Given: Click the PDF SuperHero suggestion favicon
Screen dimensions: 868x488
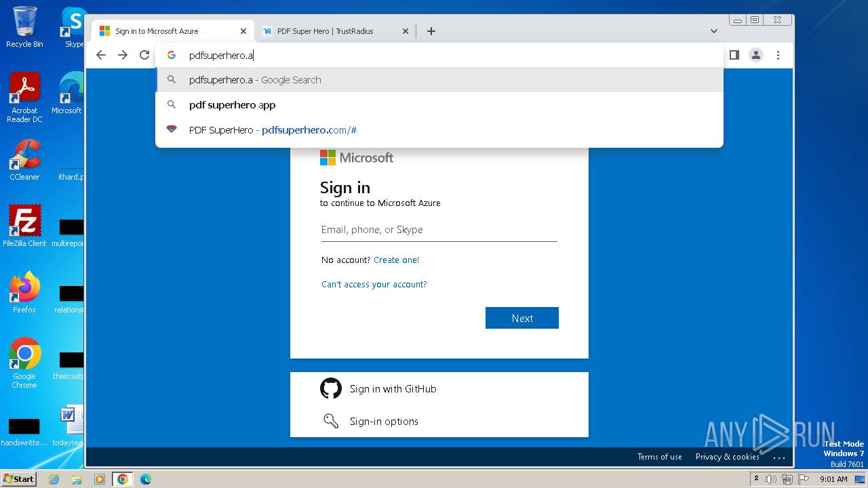Looking at the screenshot, I should pos(172,129).
